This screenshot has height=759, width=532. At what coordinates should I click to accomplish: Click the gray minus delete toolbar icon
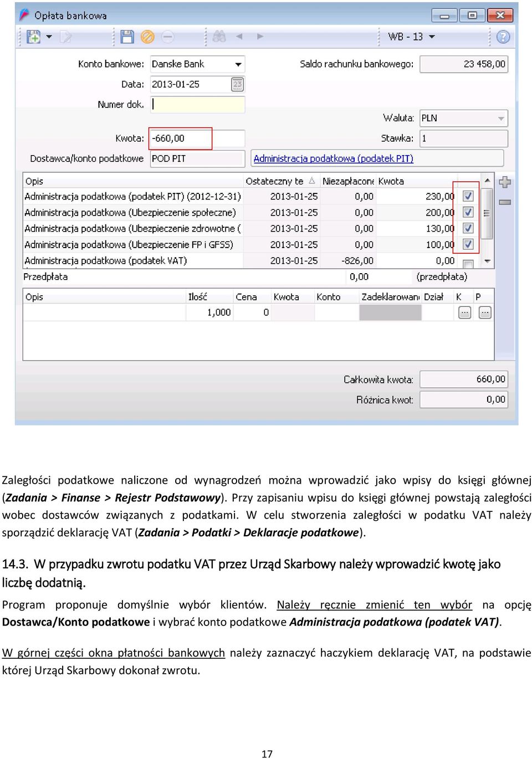(167, 37)
